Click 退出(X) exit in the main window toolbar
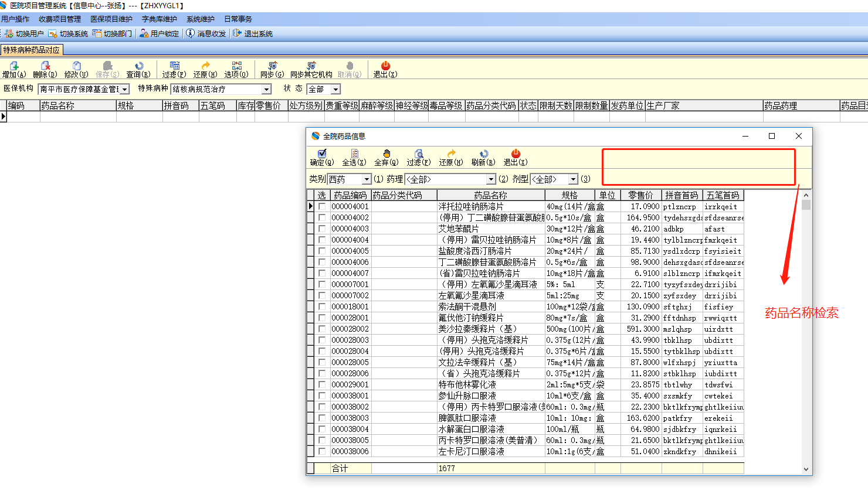 pyautogui.click(x=385, y=70)
